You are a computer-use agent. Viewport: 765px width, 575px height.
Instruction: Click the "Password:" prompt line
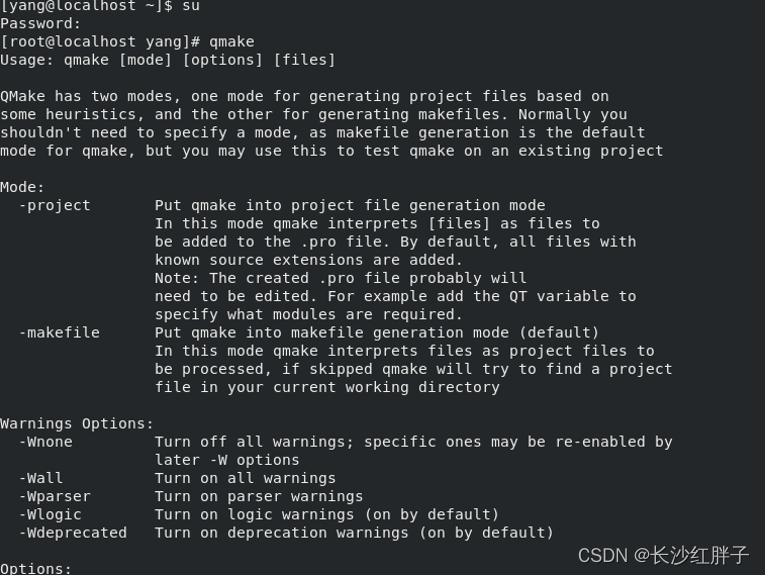tap(41, 23)
